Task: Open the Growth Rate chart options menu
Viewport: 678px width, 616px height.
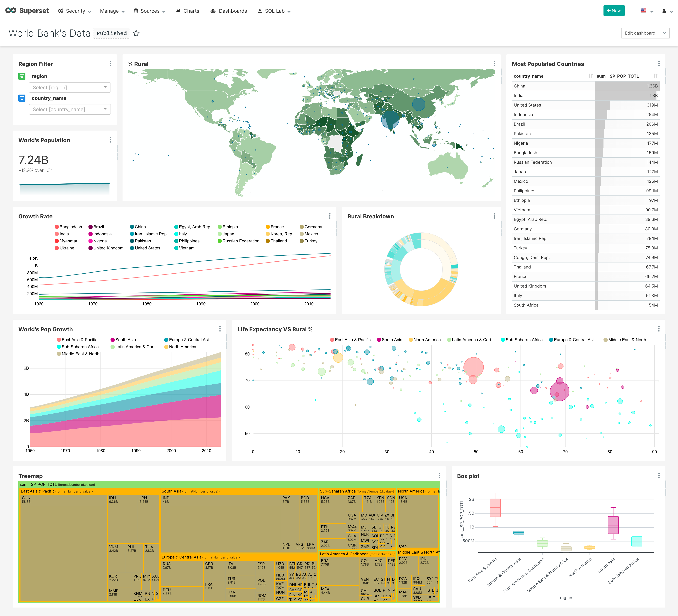Action: click(330, 216)
